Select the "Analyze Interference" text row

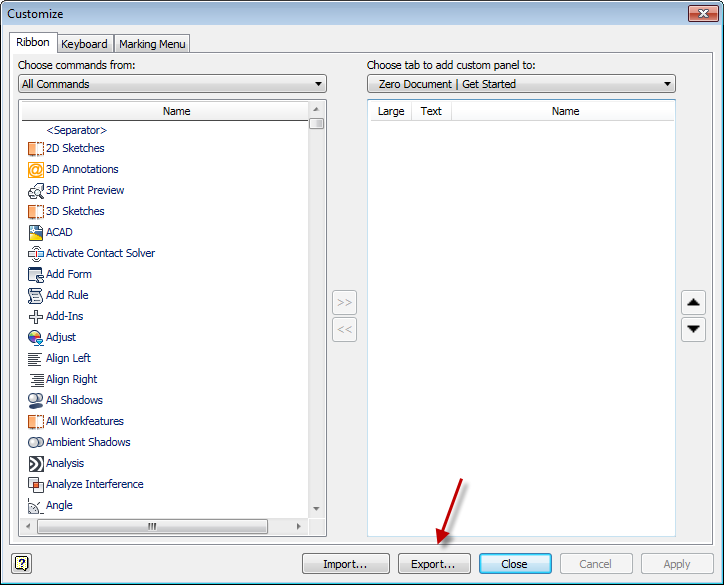pos(95,484)
